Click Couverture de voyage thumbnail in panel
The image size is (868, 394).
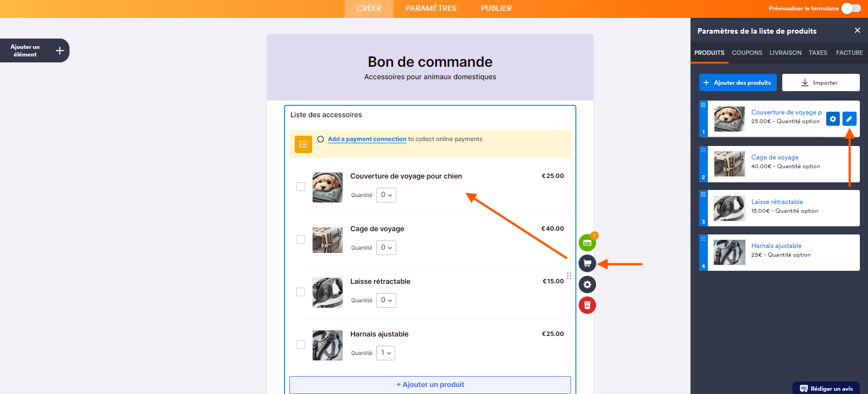(729, 119)
